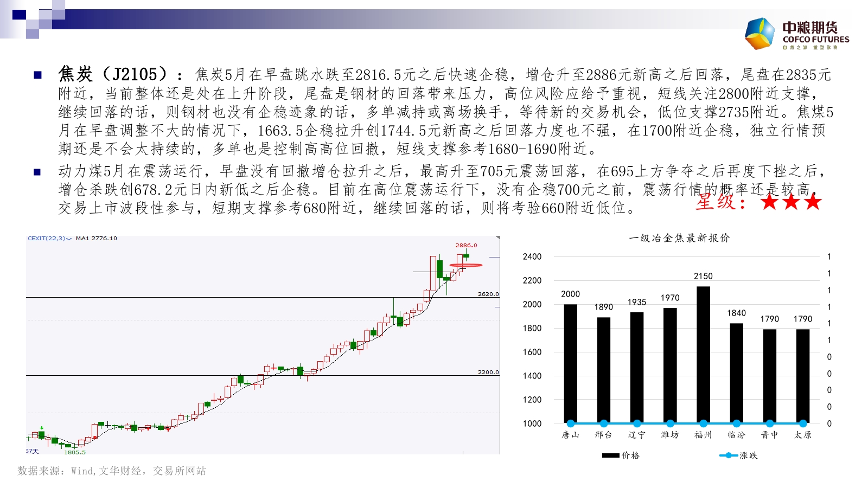
Task: Click the red ellipse marker on candlestick chart
Action: pos(466,265)
